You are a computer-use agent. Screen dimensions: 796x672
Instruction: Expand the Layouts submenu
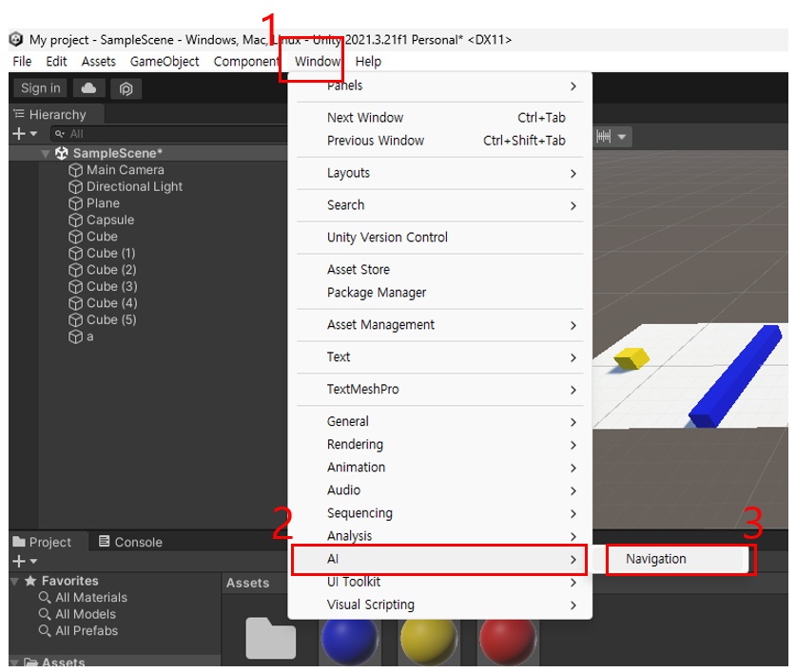(x=439, y=173)
